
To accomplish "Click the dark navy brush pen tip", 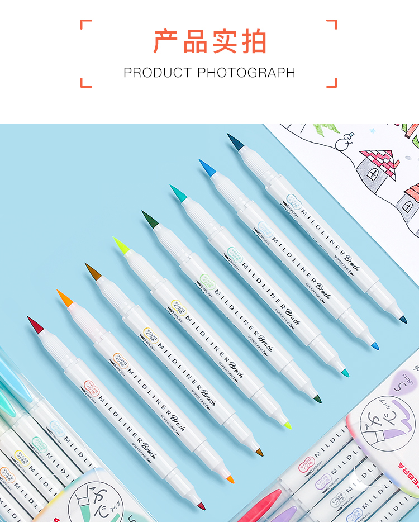I will tap(235, 142).
